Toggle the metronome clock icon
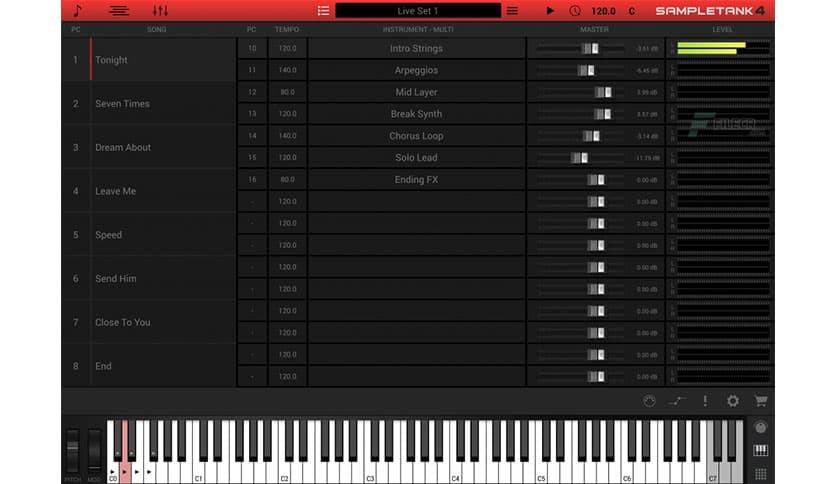Screen dimensions: 836x484 (x=574, y=11)
